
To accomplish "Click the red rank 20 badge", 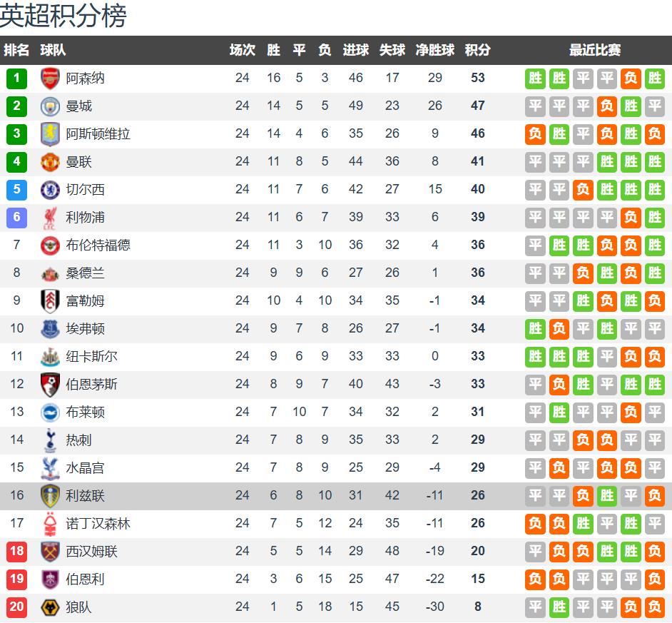I will 16,607.
